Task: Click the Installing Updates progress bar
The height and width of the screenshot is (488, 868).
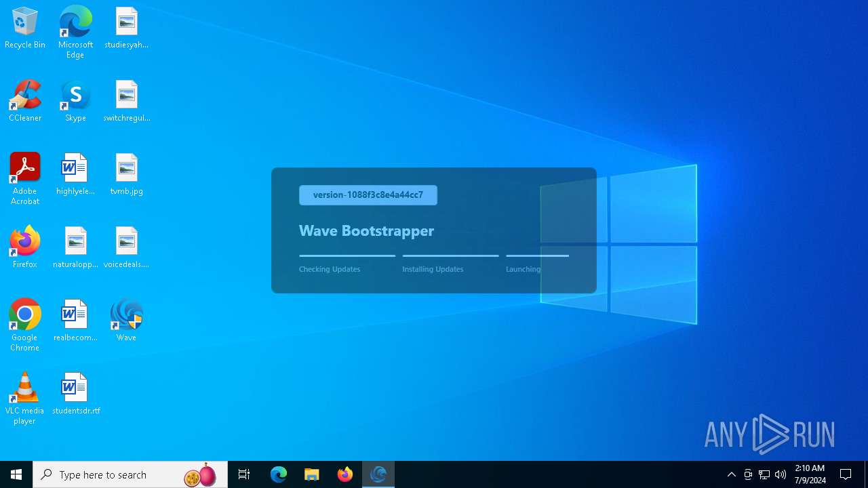Action: coord(450,256)
